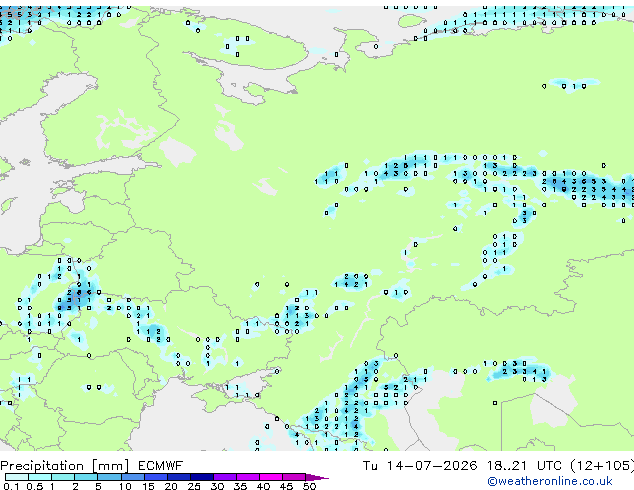Click the 'Precipitation [mm]' title text
634x490 pixels.
(x=64, y=466)
